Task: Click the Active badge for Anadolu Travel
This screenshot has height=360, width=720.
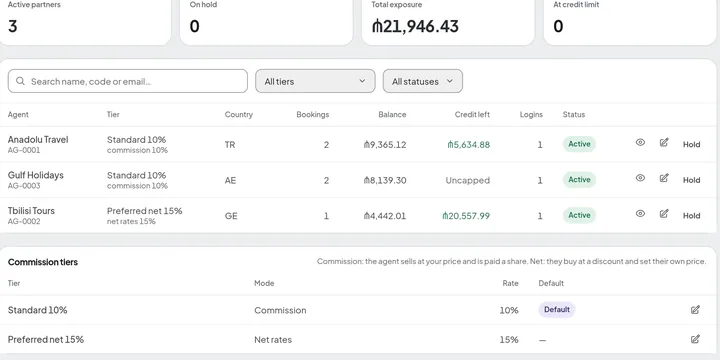Action: (579, 144)
